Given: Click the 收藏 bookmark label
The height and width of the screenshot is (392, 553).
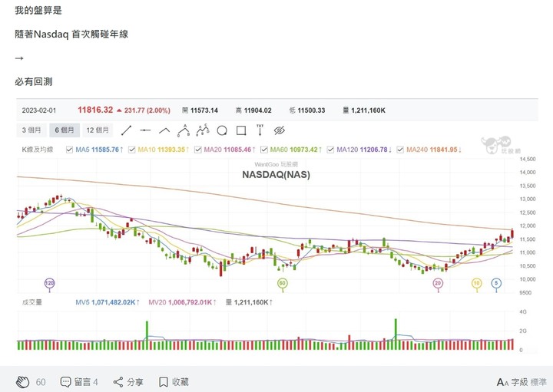Looking at the screenshot, I should [x=180, y=382].
